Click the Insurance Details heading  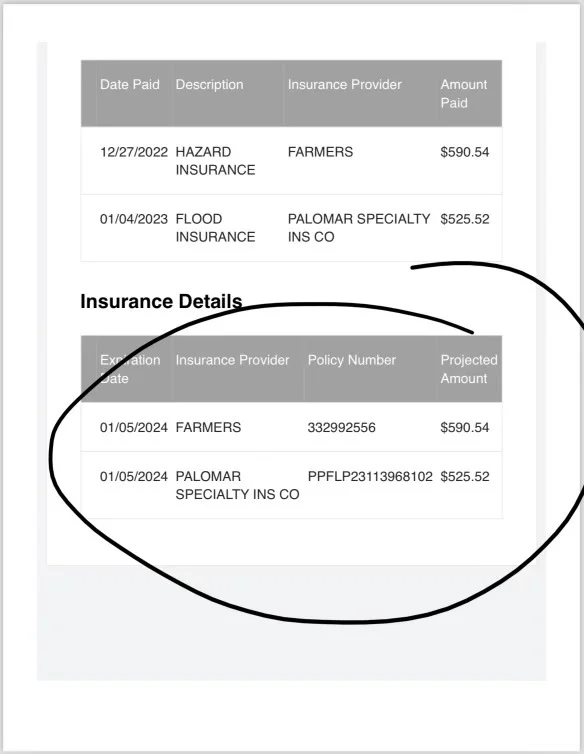coord(161,302)
